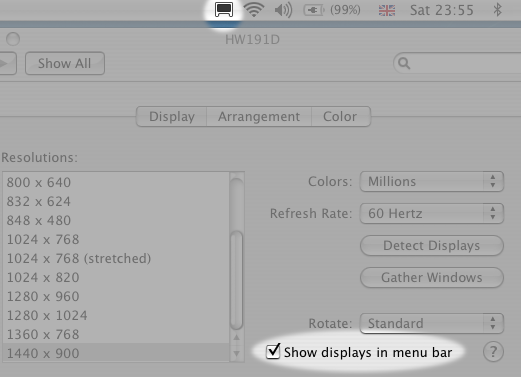Viewport: 521px width, 377px height.
Task: Select resolution 1024 x 820
Action: (116, 277)
